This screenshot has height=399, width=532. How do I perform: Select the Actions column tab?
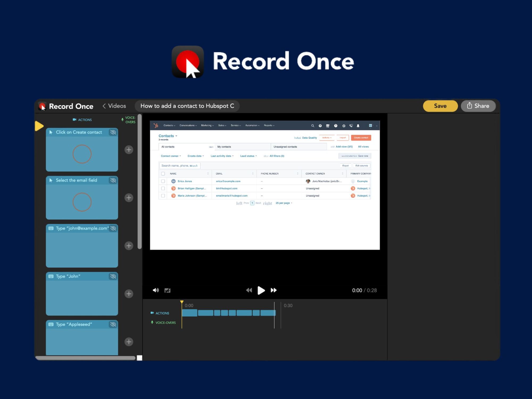(x=82, y=120)
